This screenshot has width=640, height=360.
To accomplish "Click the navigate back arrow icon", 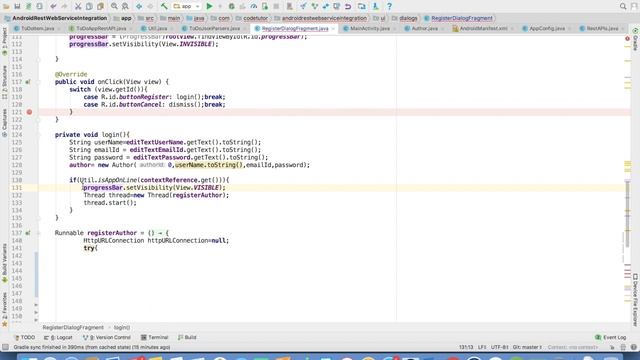I will tap(139, 7).
